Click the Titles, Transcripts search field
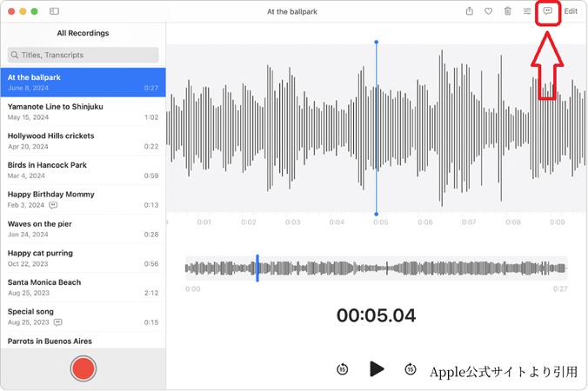 point(83,55)
